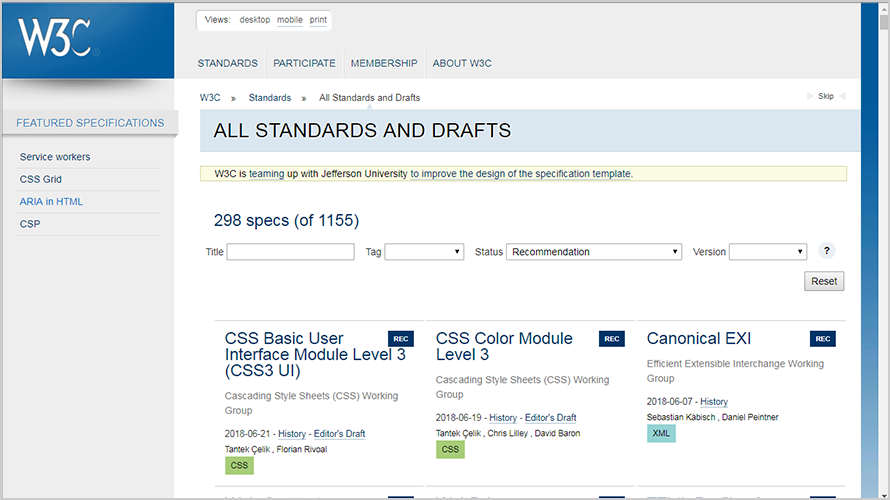
Task: Open Canonical EXI spec
Action: pos(699,338)
